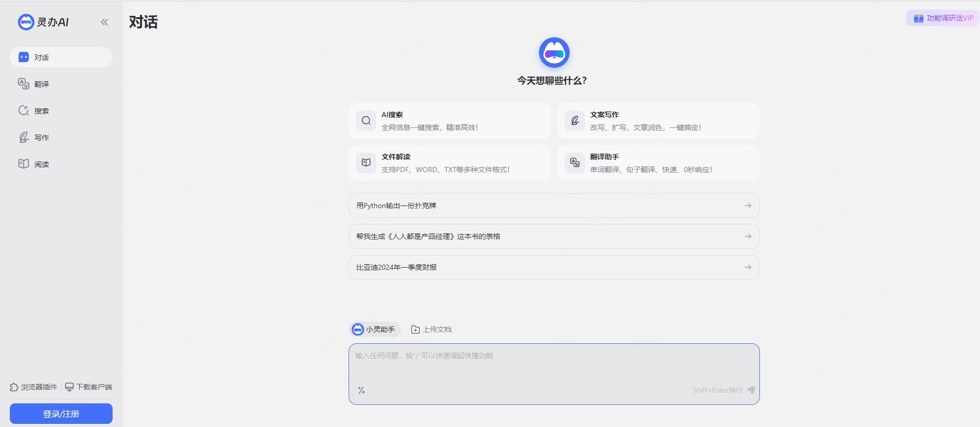980x427 pixels.
Task: Click the 功能调研送VIP banner button
Action: click(943, 18)
